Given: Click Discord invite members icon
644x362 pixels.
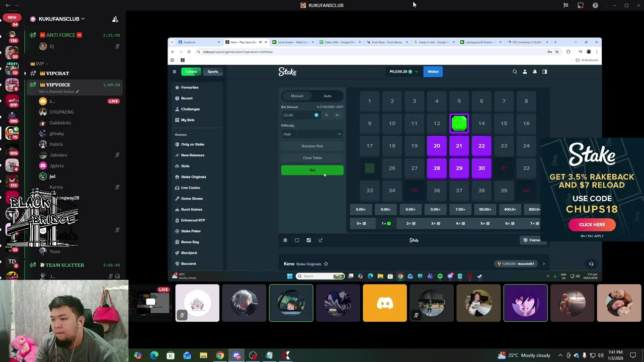Looking at the screenshot, I should click(115, 19).
